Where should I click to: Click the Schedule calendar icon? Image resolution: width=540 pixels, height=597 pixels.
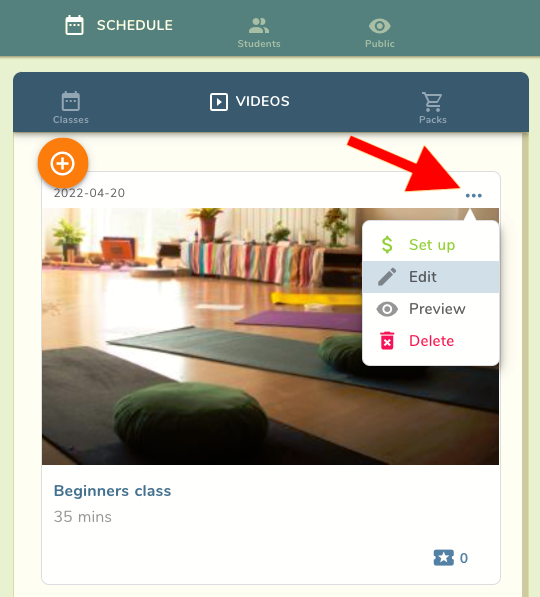74,25
